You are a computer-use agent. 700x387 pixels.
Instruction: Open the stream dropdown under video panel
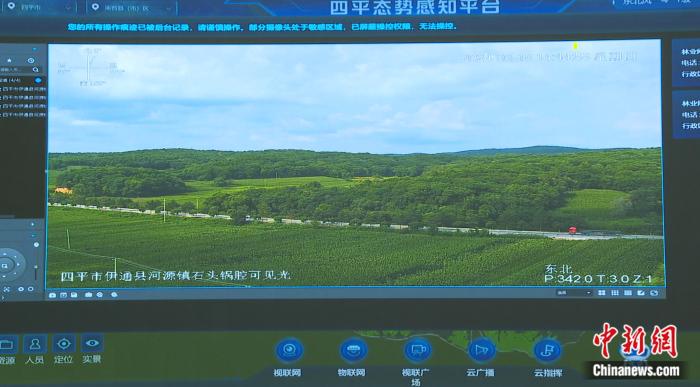pos(574,293)
